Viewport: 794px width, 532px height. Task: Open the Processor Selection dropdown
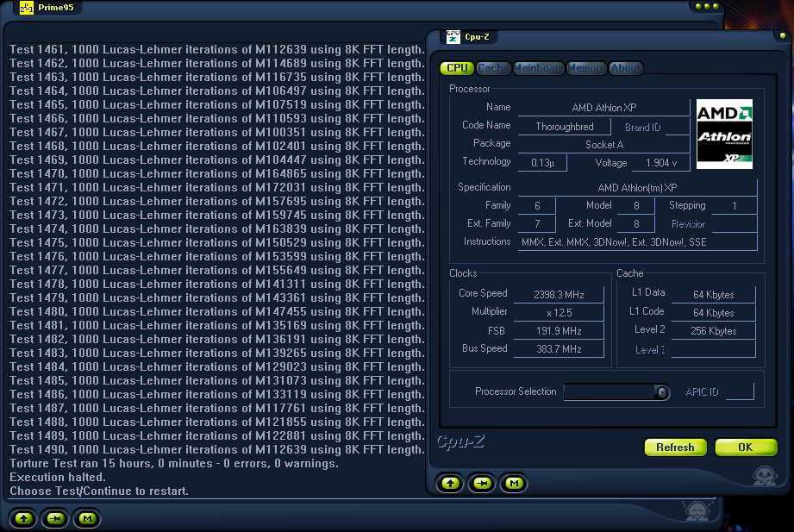tap(616, 392)
